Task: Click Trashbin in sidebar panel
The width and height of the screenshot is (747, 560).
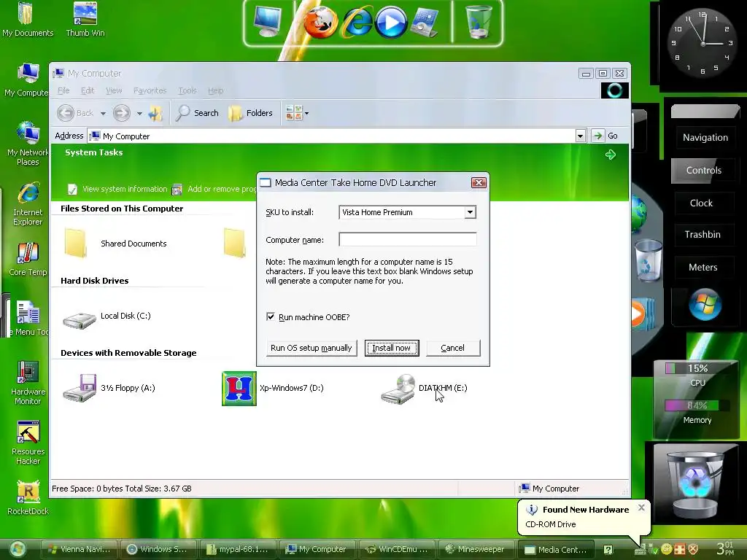Action: 703,235
